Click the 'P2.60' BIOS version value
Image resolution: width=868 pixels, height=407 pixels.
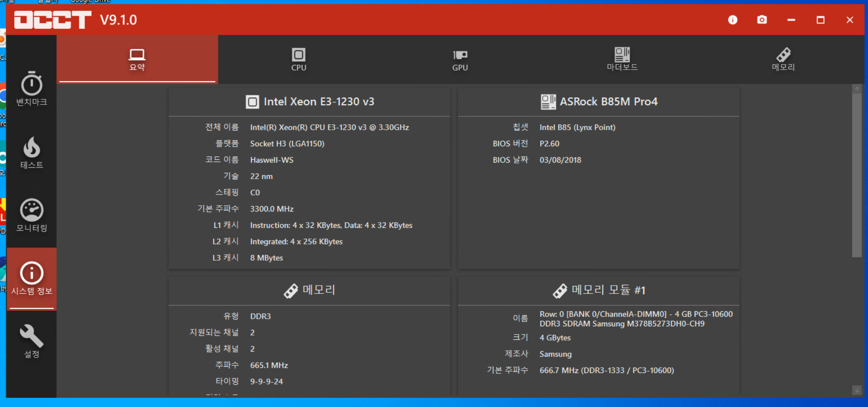point(549,144)
